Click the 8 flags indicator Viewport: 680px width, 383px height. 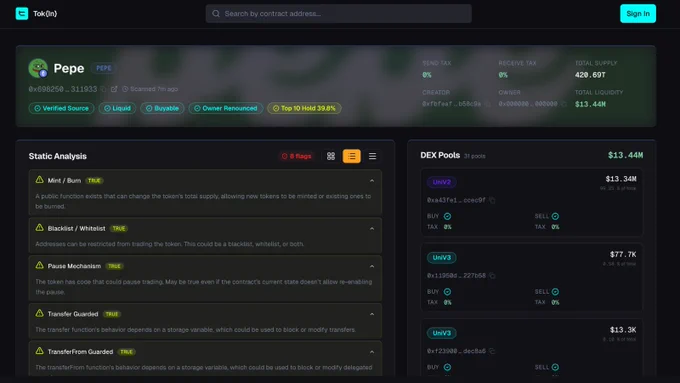(296, 156)
